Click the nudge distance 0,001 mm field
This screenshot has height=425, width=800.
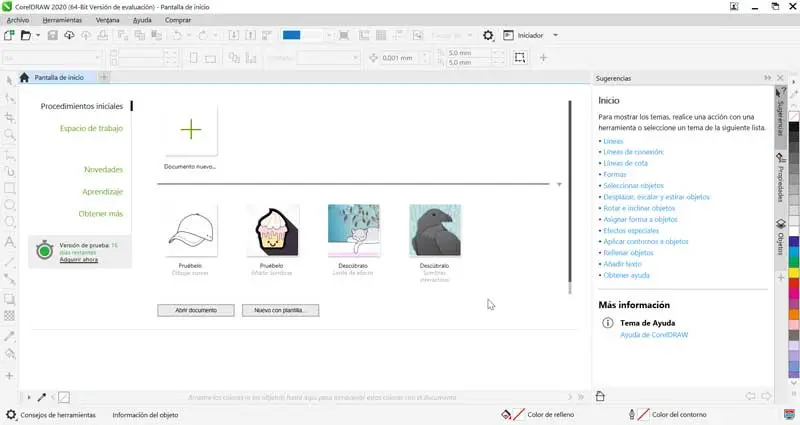click(x=401, y=58)
